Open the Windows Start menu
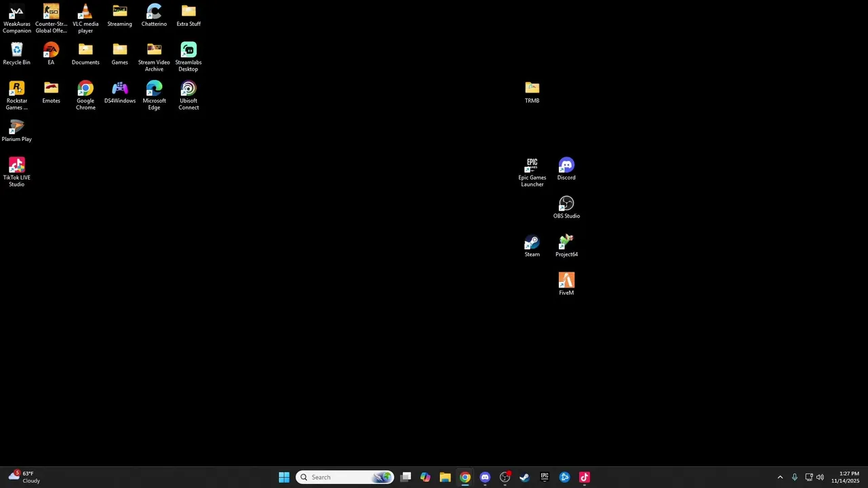Image resolution: width=868 pixels, height=488 pixels. click(x=284, y=477)
